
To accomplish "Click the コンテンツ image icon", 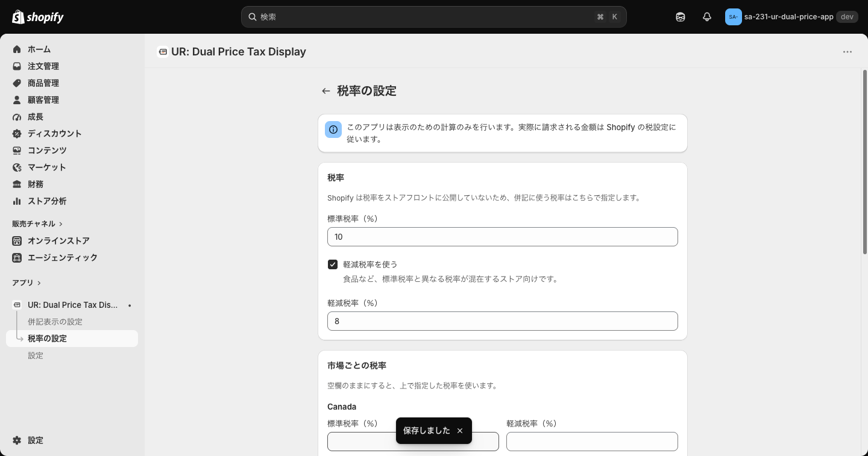I will click(17, 151).
